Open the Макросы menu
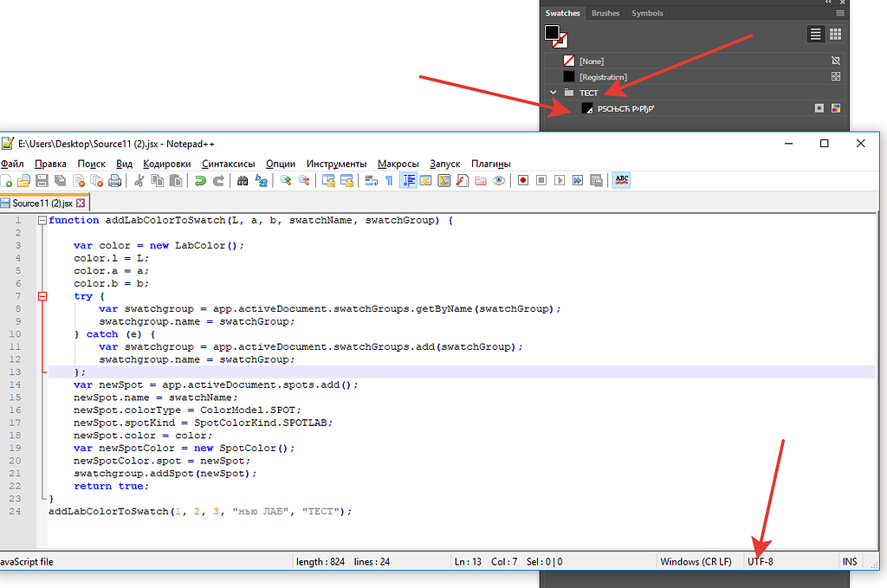This screenshot has width=887, height=588. pos(398,164)
